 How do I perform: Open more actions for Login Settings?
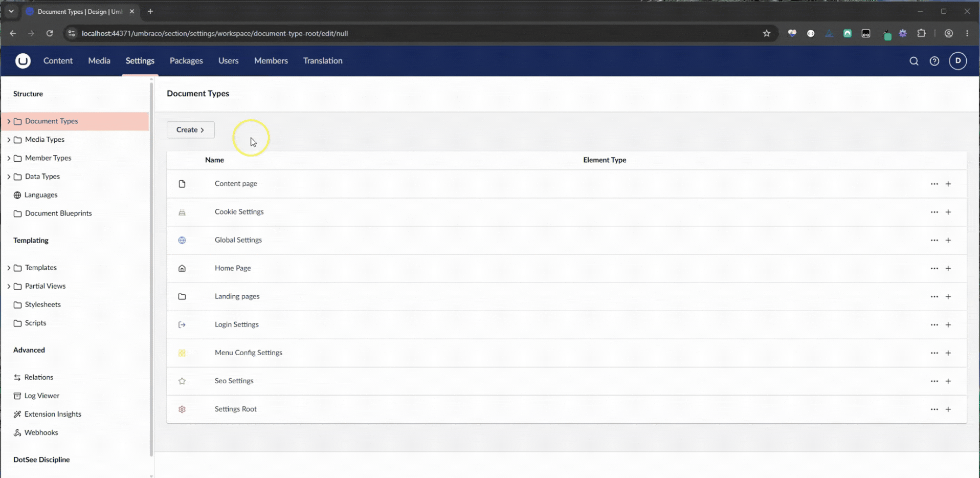click(934, 324)
